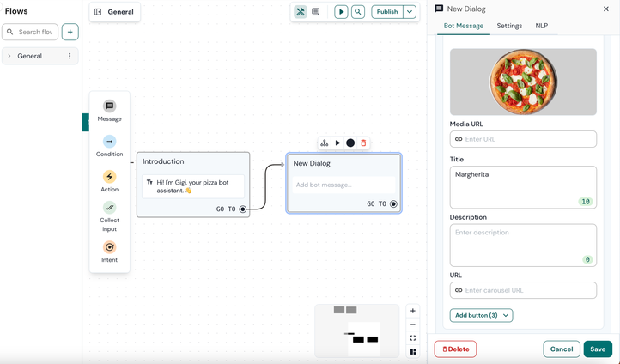Run the flow with top play button

click(x=341, y=12)
